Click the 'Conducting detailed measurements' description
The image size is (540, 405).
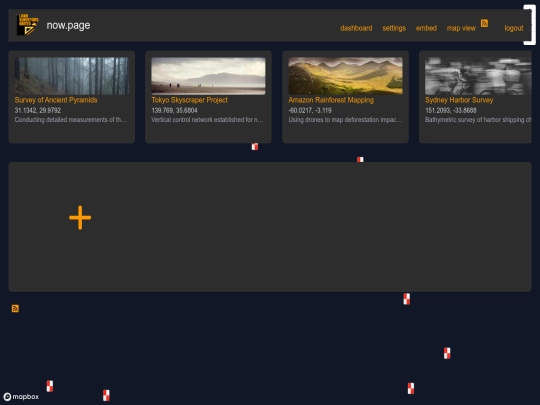[71, 120]
